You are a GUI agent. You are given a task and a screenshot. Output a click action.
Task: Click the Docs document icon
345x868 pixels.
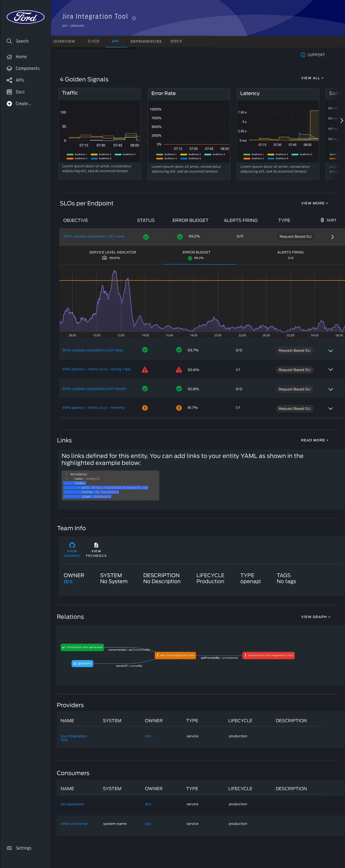click(x=9, y=92)
